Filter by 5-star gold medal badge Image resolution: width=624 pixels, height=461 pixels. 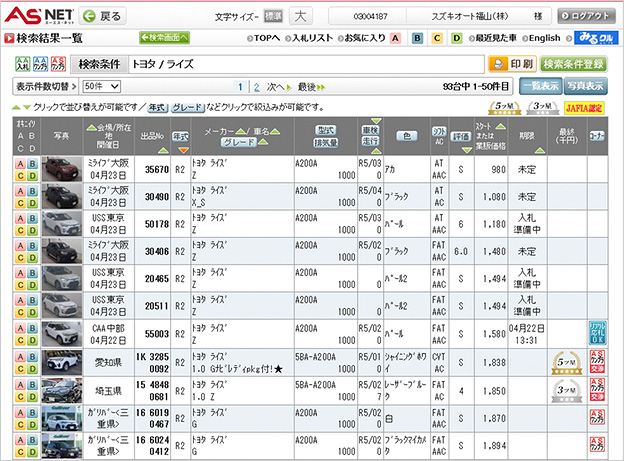click(504, 107)
